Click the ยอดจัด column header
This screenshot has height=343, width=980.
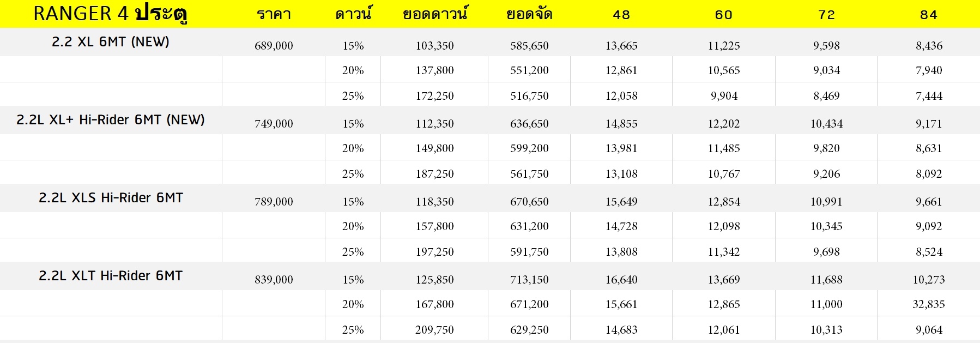pyautogui.click(x=529, y=14)
